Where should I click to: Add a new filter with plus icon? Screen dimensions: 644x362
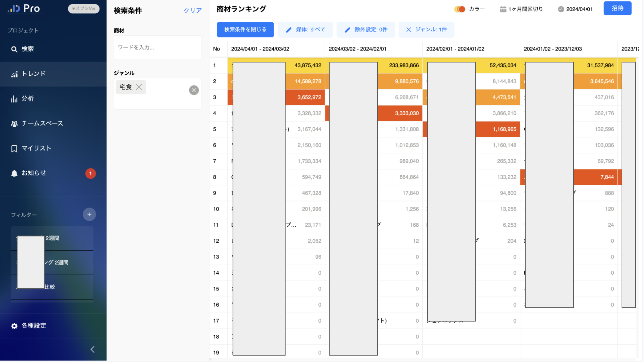click(x=89, y=215)
